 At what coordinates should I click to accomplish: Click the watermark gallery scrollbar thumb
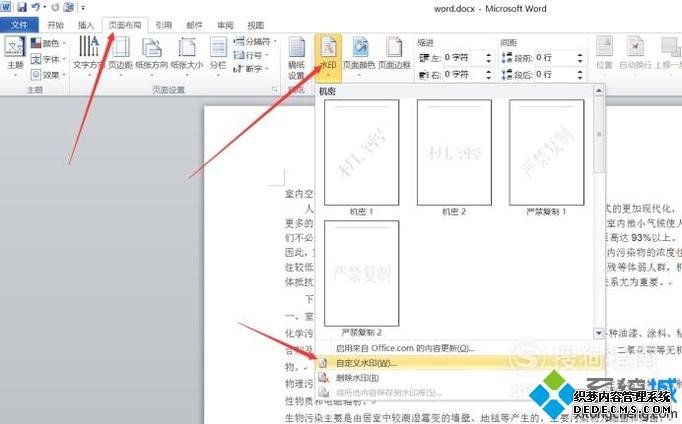tap(599, 135)
